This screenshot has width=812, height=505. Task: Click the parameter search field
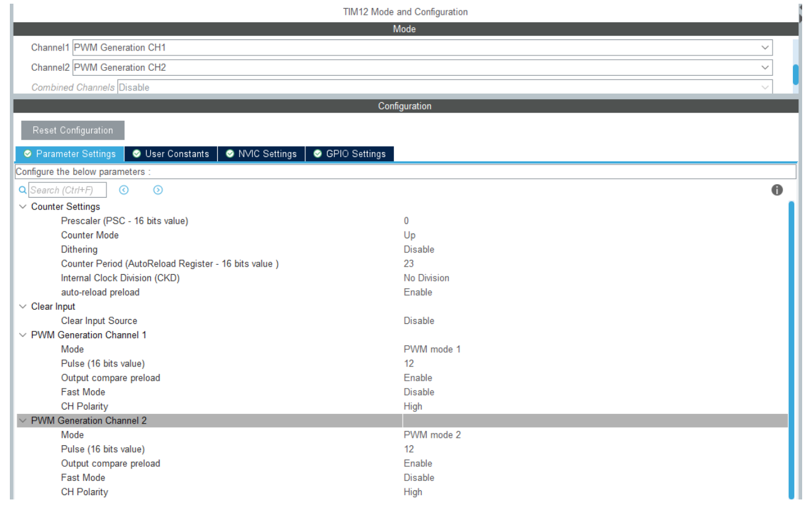click(x=67, y=190)
